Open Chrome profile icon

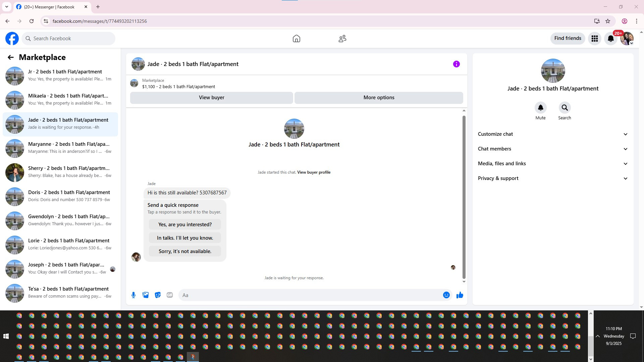[625, 21]
